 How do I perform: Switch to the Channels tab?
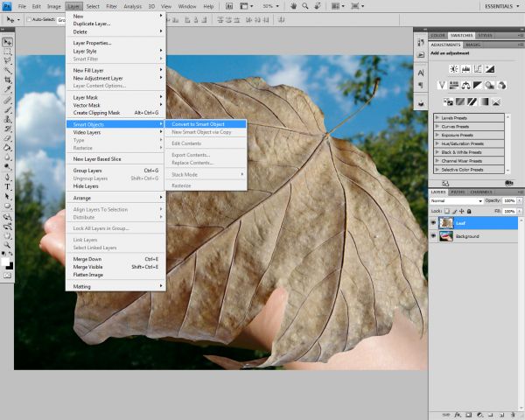click(480, 192)
